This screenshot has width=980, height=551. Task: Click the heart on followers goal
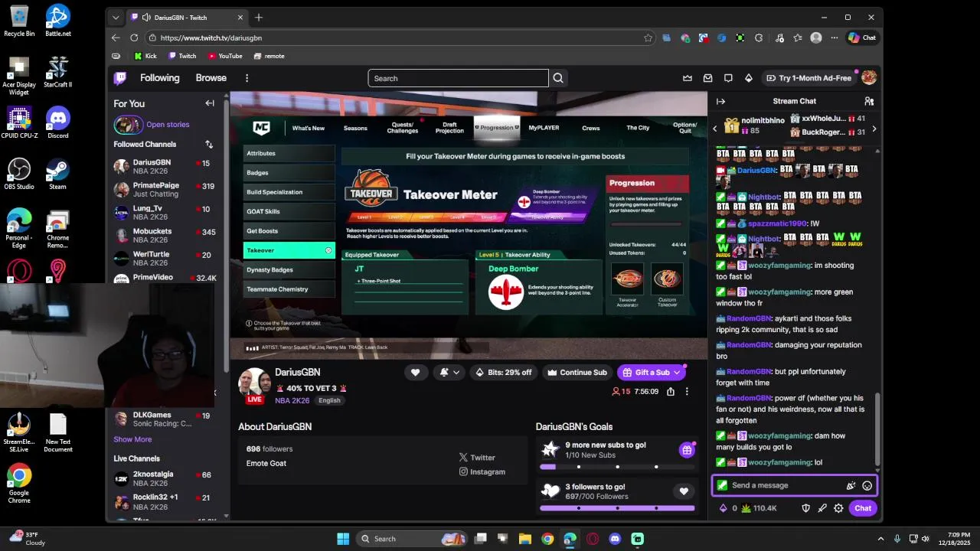(684, 491)
